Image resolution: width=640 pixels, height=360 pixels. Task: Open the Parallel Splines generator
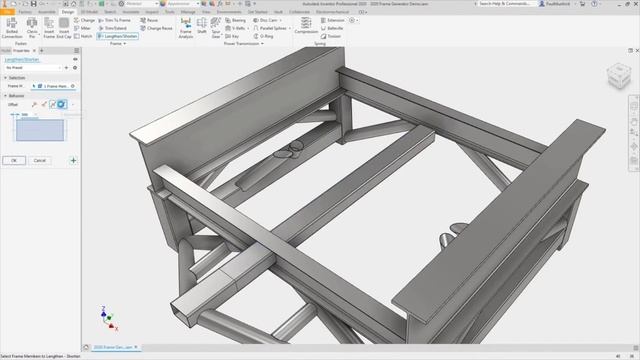[x=270, y=28]
